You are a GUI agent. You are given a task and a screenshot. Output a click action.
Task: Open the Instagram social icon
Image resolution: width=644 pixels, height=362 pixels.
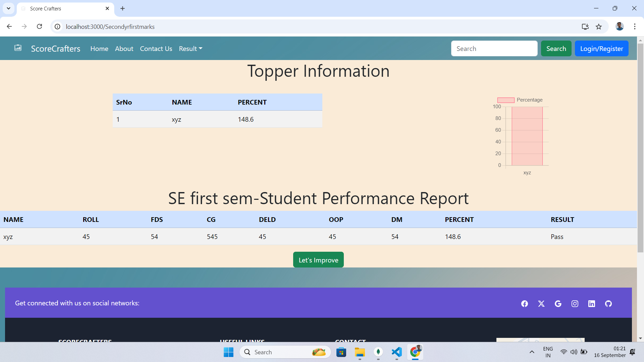point(575,304)
